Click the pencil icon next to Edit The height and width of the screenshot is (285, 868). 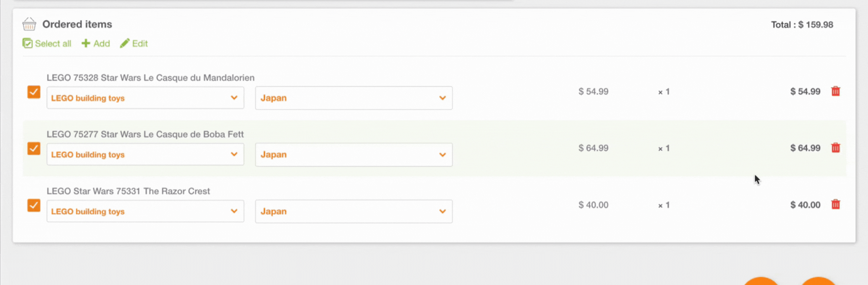point(125,43)
